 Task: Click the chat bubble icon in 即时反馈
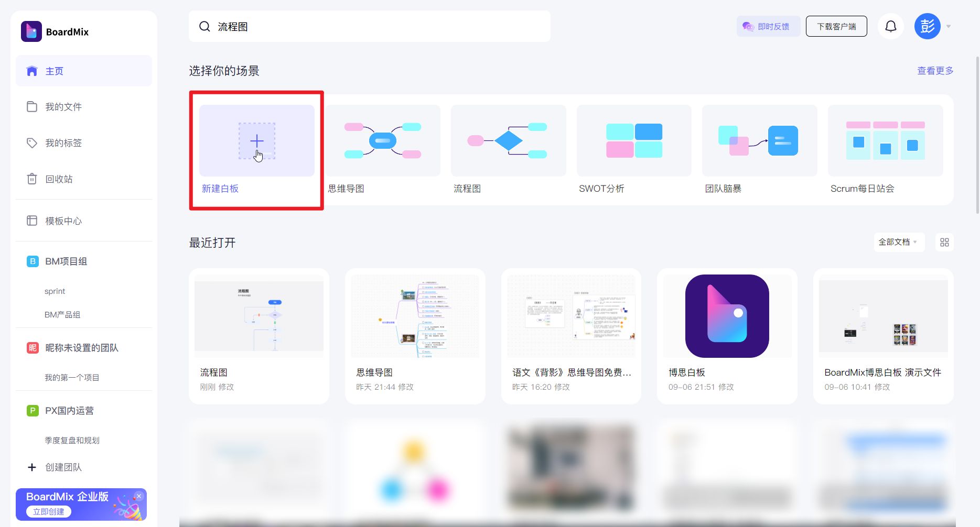click(x=748, y=26)
